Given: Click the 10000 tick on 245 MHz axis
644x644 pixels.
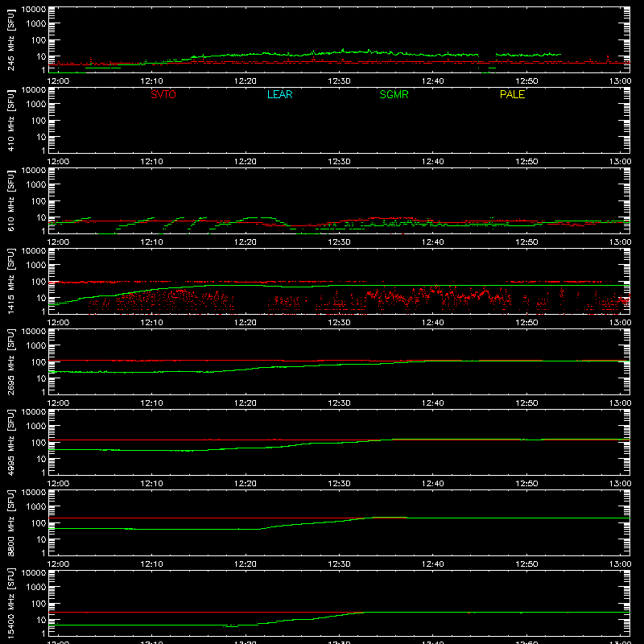Looking at the screenshot, I should tap(34, 10).
